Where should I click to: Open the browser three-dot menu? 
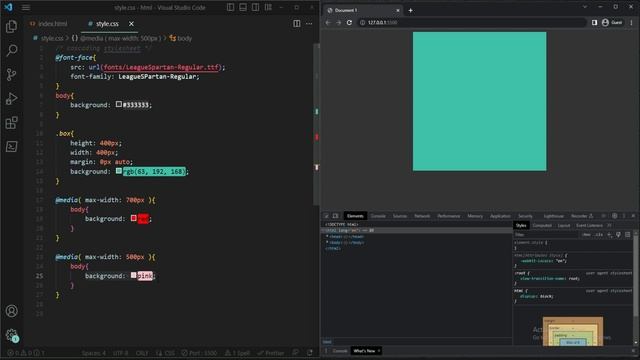pos(631,22)
